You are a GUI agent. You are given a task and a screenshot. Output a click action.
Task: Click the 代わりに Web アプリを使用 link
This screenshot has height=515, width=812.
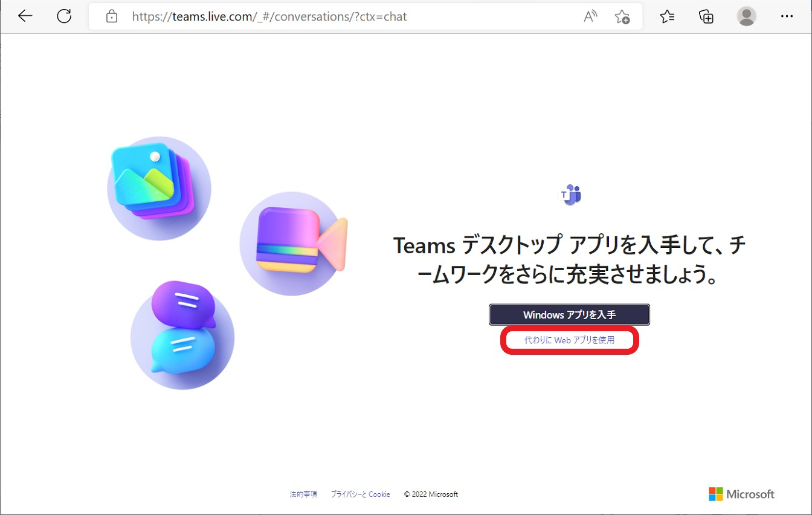click(x=569, y=340)
